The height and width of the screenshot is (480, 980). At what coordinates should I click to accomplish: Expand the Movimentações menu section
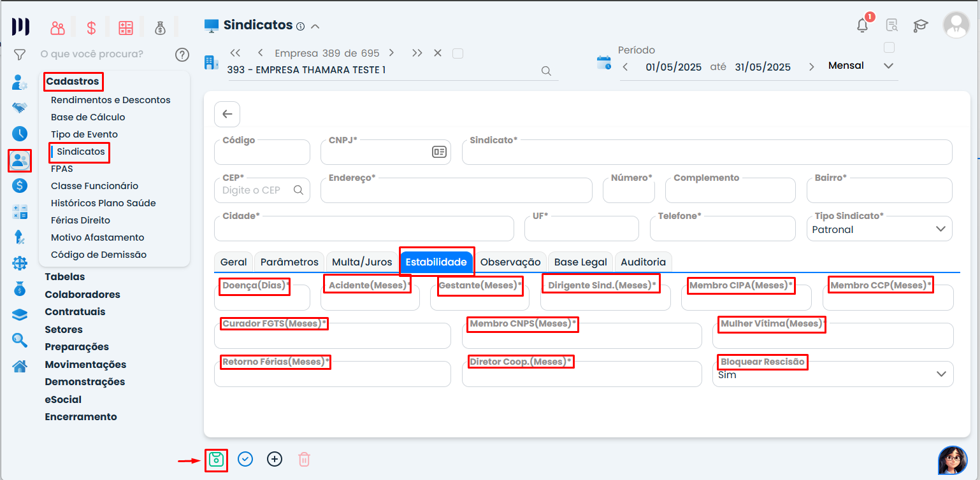pyautogui.click(x=85, y=365)
